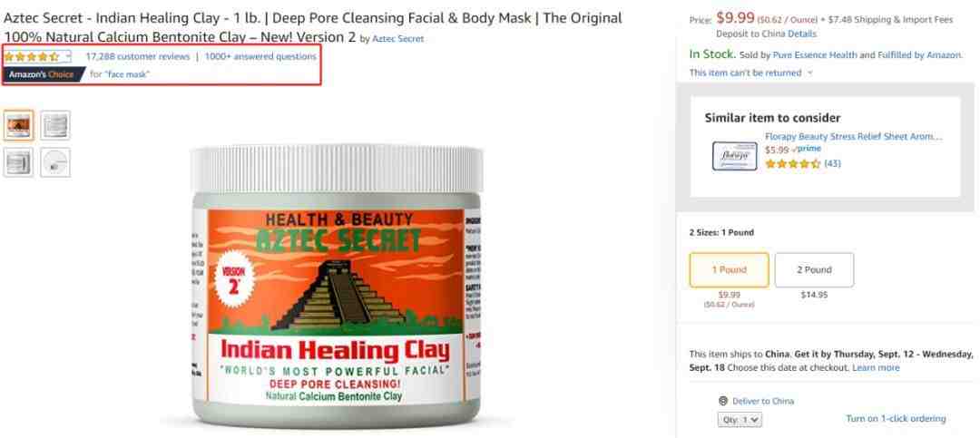Click the Amazon's Choice badge
The image size is (980, 438).
coord(43,74)
